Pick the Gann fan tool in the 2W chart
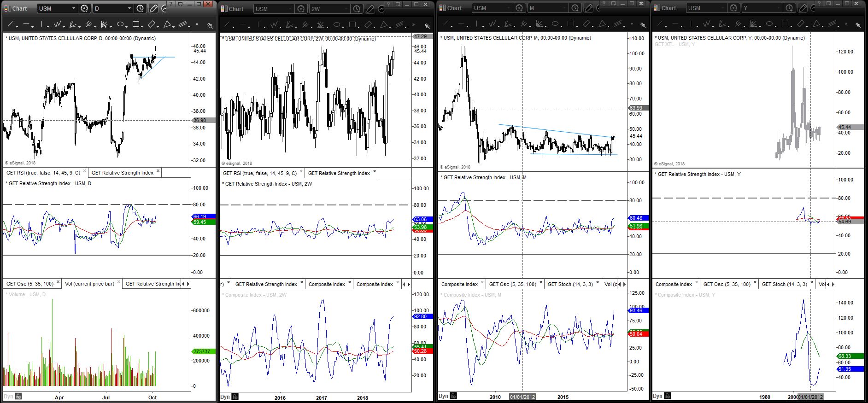Image resolution: width=868 pixels, height=403 pixels. coord(322,25)
